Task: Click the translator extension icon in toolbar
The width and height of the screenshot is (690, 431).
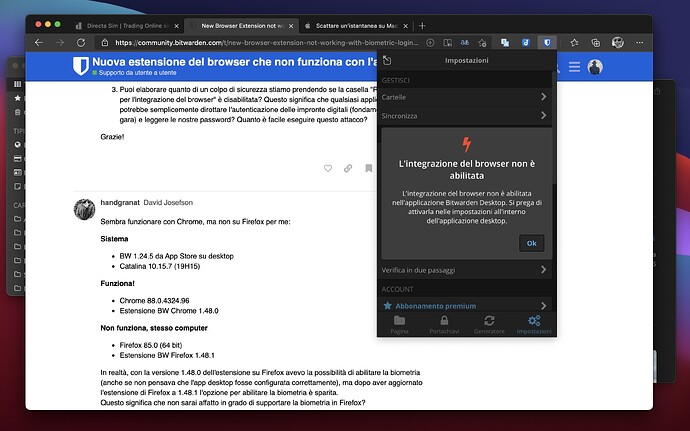Action: coord(505,43)
